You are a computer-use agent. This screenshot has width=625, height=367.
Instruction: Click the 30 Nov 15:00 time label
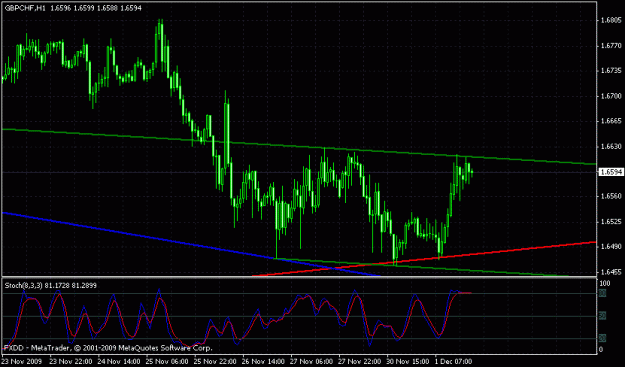pyautogui.click(x=409, y=362)
